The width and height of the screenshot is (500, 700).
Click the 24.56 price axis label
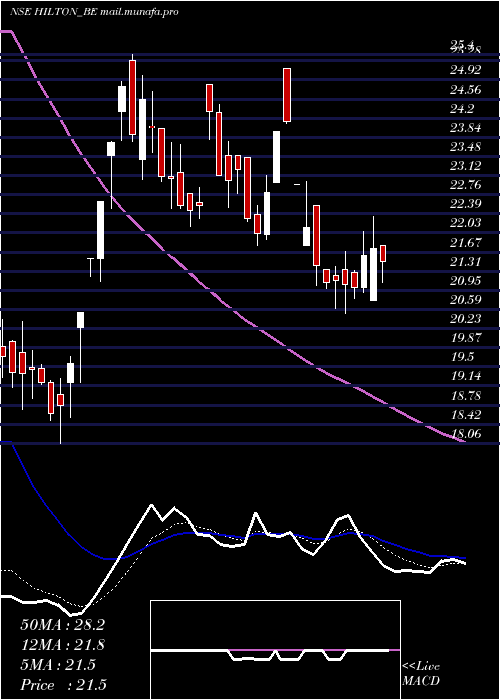465,90
